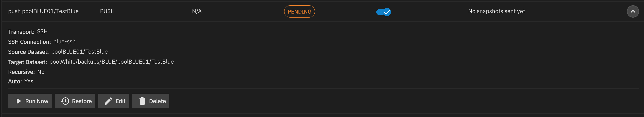Image resolution: width=644 pixels, height=117 pixels.
Task: Click the pencil icon for Edit
Action: point(108,101)
